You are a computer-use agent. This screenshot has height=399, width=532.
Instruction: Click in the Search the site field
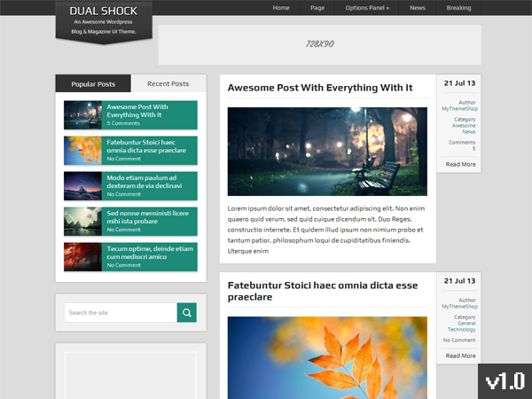tap(121, 312)
